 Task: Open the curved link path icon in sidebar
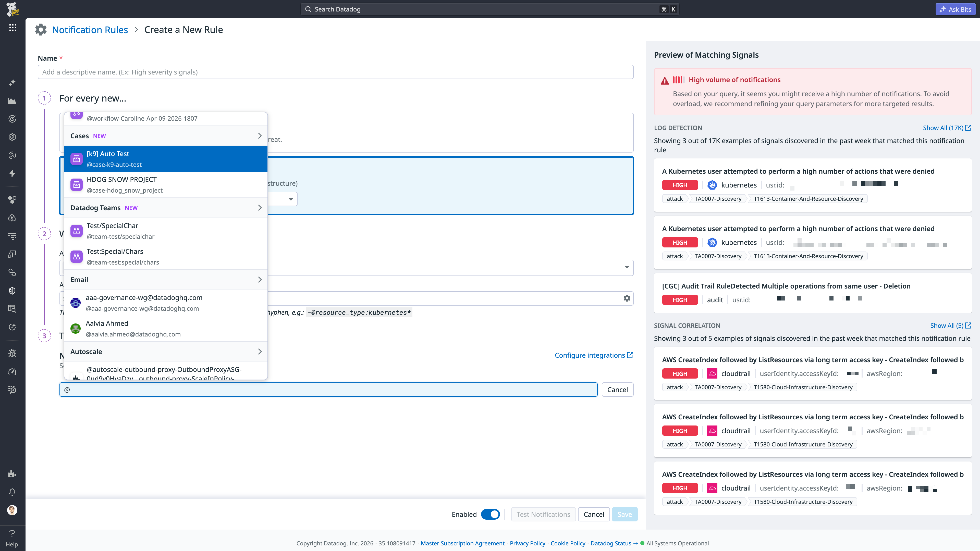[x=13, y=273]
